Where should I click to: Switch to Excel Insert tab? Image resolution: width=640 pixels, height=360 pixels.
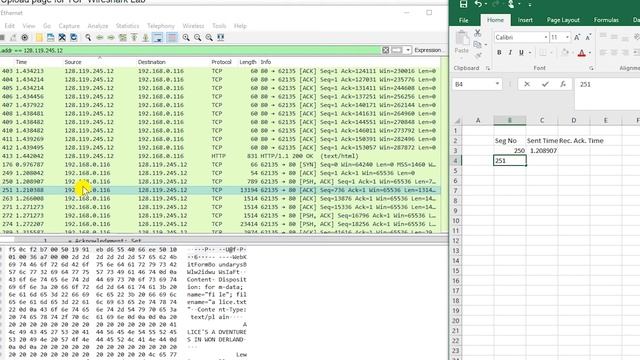(x=525, y=20)
